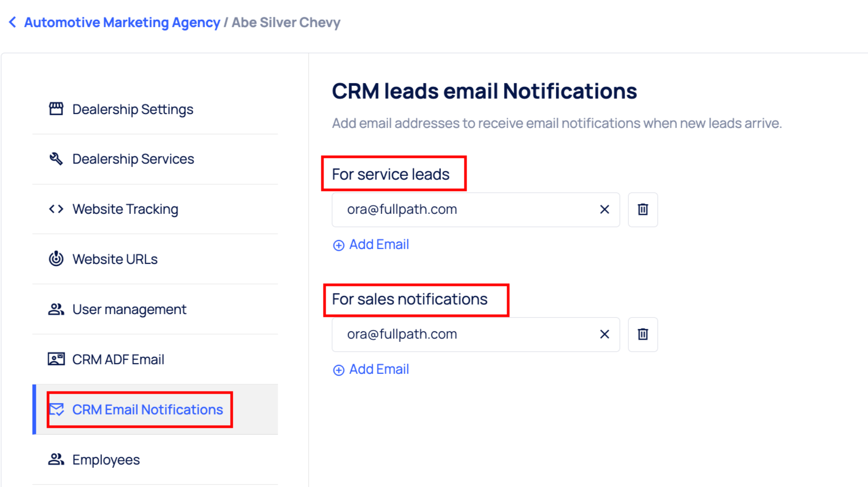
Task: Select the Dealership Settings storefront icon
Action: click(57, 108)
